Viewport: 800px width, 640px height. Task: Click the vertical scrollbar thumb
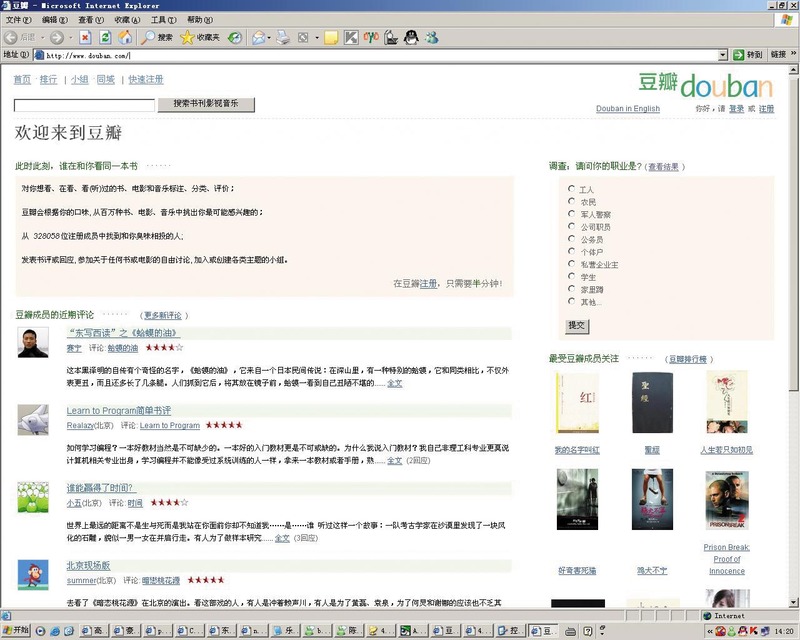point(794,232)
